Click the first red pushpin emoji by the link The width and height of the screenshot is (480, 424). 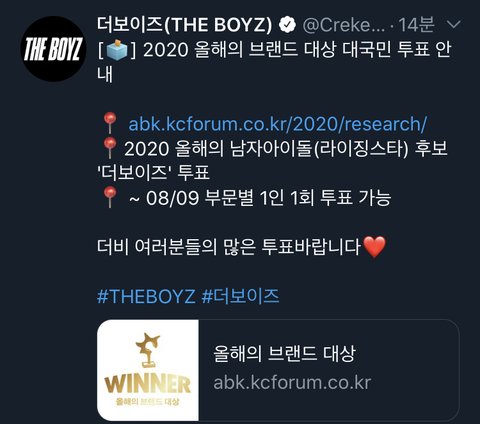pos(110,123)
